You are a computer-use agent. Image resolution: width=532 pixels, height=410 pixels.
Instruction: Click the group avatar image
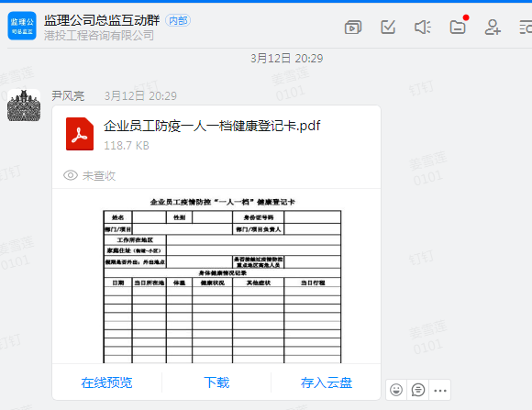tap(22, 26)
